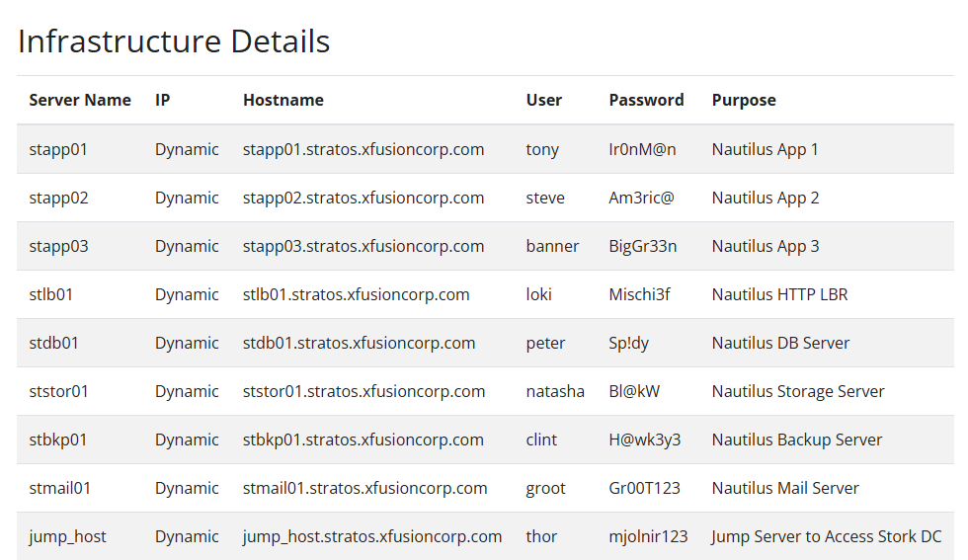The width and height of the screenshot is (968, 560).
Task: Click the stmail01 server name
Action: click(x=60, y=488)
